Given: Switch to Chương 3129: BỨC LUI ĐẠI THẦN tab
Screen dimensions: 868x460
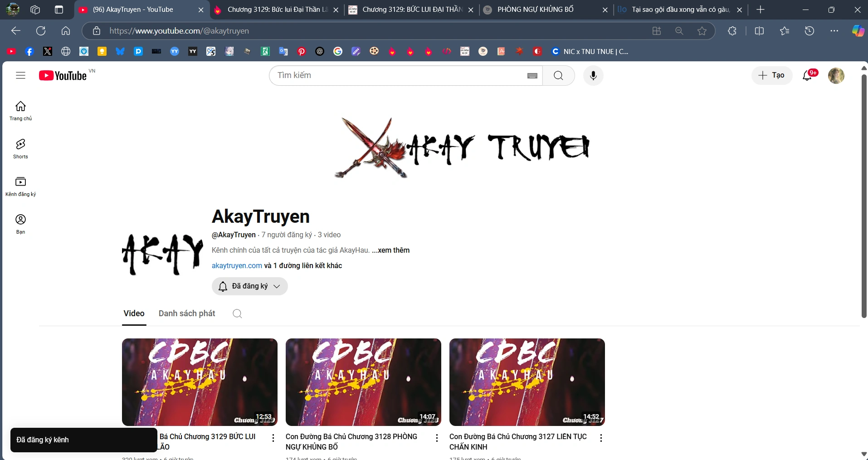Looking at the screenshot, I should tap(412, 10).
